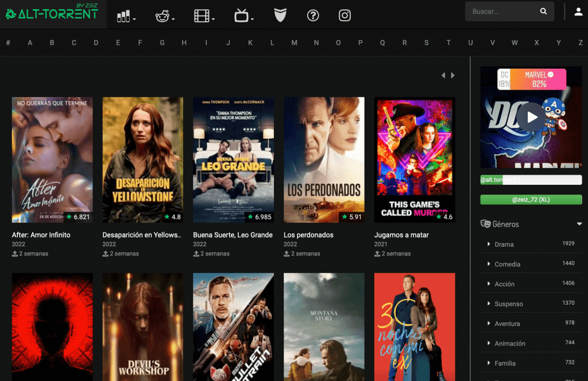Select the Drama genre
Screen dimensions: 588x381
pos(504,244)
